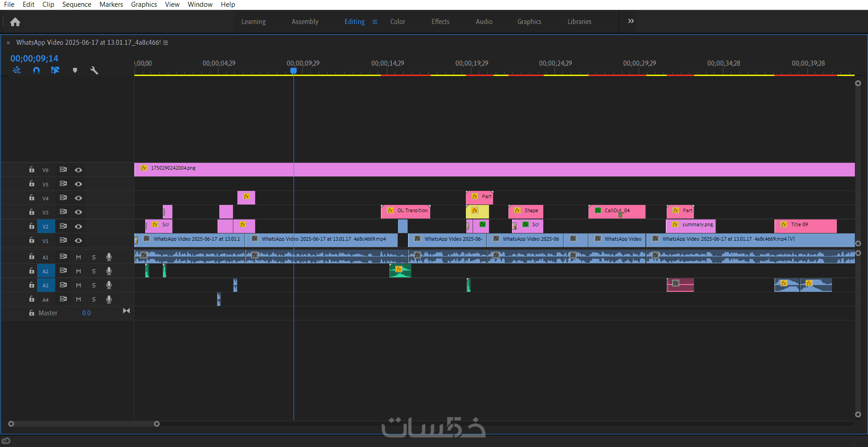Viewport: 868px width, 447px height.
Task: Switch to Color workspace tab
Action: point(398,22)
